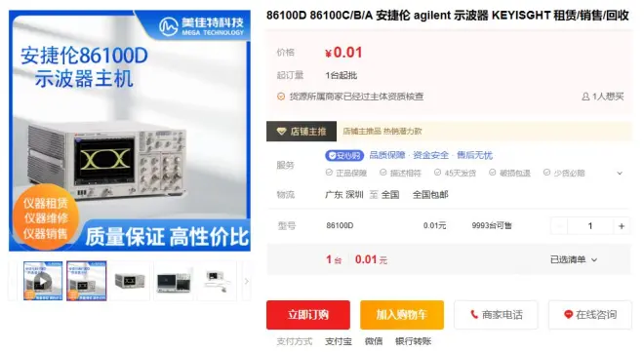Click the diamond icon beside 店铺主推
Viewport: 644px width, 352px height.
(x=281, y=132)
